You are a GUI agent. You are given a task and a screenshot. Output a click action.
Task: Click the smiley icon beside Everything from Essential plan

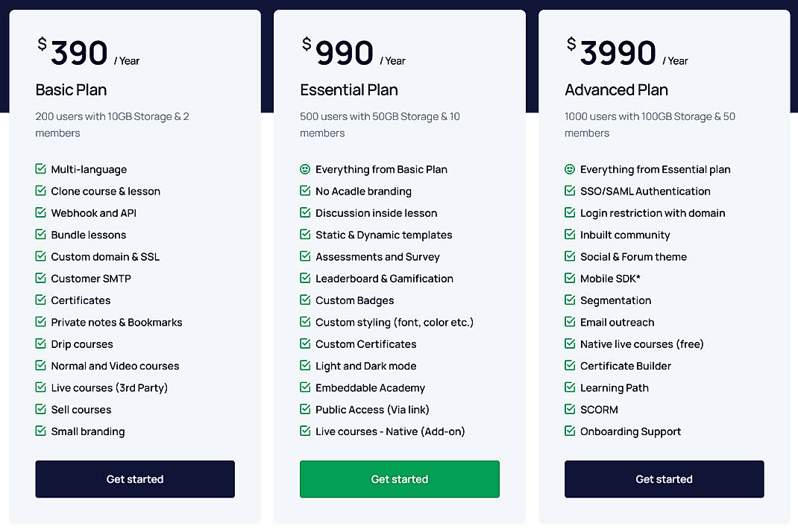tap(570, 169)
